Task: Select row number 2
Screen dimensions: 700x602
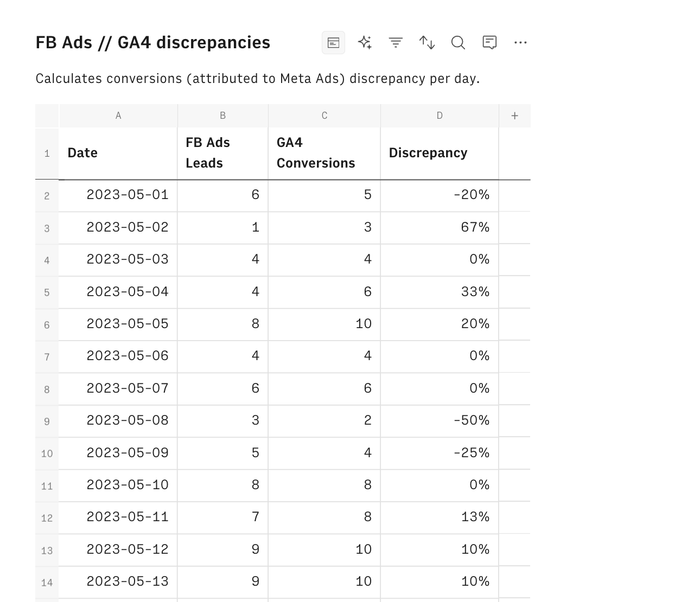Action: 47,196
